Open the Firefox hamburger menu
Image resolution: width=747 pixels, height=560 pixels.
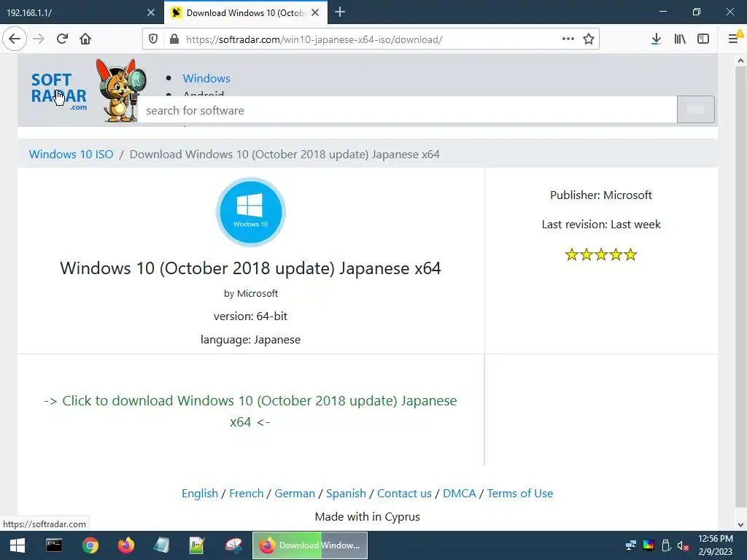point(734,39)
